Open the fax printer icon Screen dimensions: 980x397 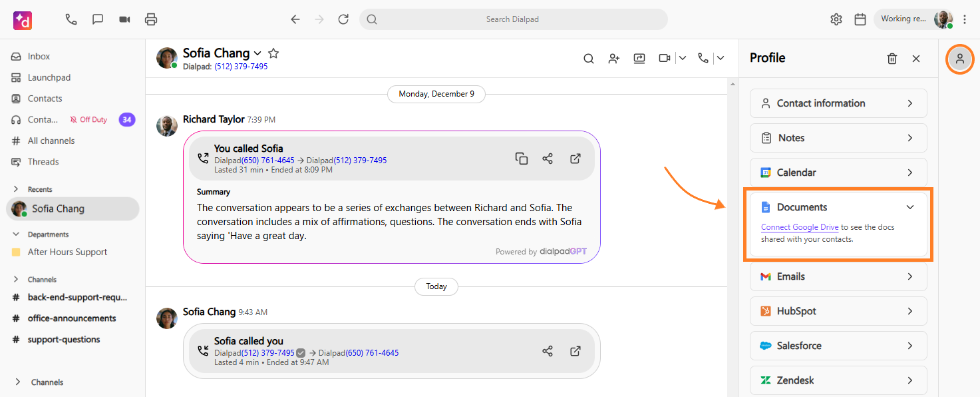click(151, 19)
